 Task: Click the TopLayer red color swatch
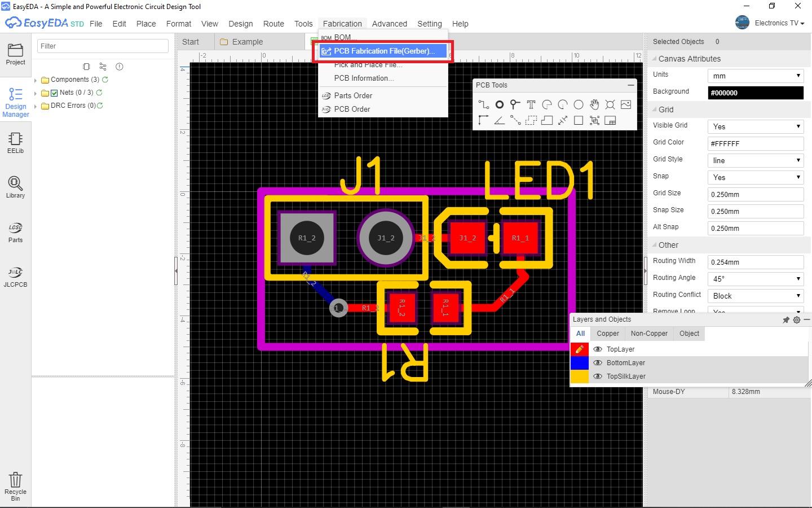click(580, 349)
